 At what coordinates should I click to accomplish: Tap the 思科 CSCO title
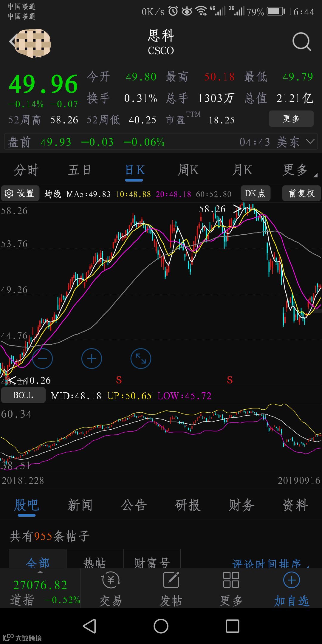161,42
